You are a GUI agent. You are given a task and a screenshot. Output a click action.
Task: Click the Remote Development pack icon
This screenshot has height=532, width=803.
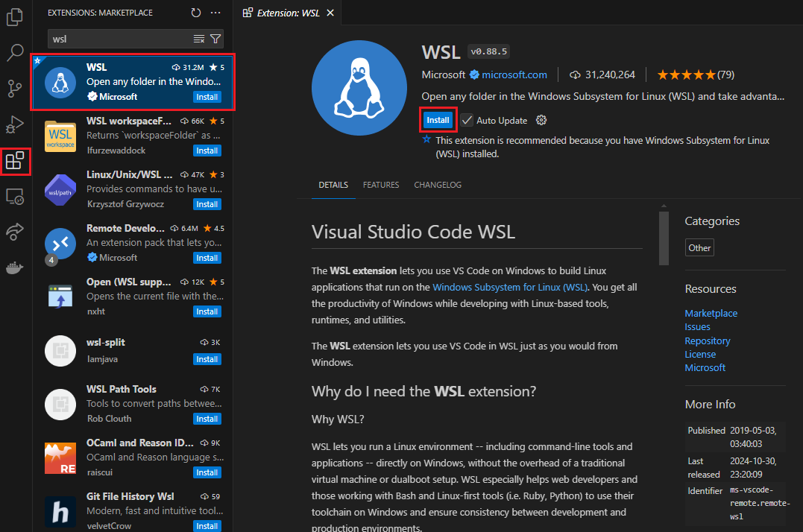[x=60, y=244]
